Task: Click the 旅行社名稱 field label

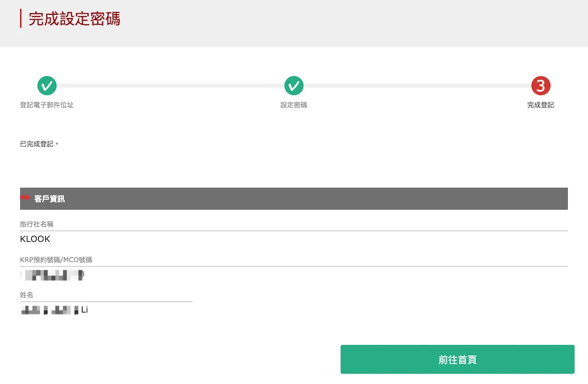Action: click(x=37, y=224)
